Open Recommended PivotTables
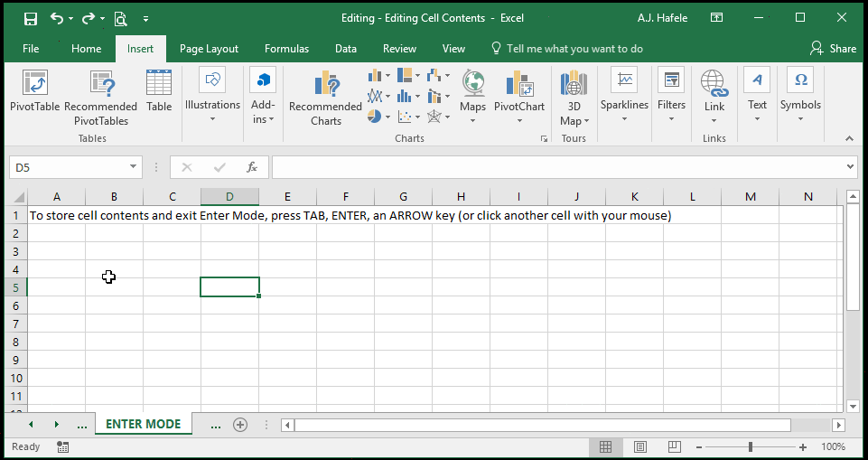Screen dimensions: 868x460 tap(101, 98)
